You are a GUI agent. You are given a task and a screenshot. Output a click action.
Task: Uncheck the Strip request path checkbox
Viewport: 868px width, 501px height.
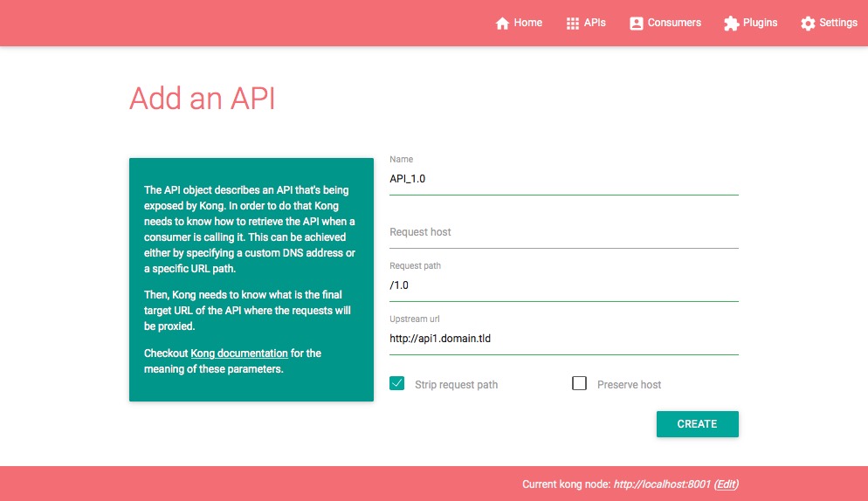397,383
